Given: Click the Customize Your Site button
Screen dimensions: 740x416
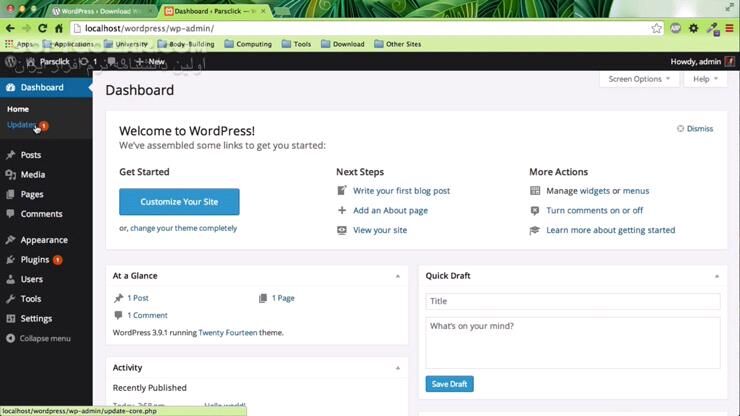Looking at the screenshot, I should click(179, 202).
